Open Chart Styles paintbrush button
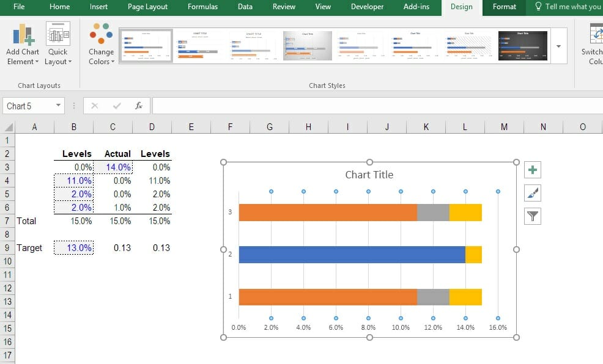The height and width of the screenshot is (364, 603). (x=533, y=193)
